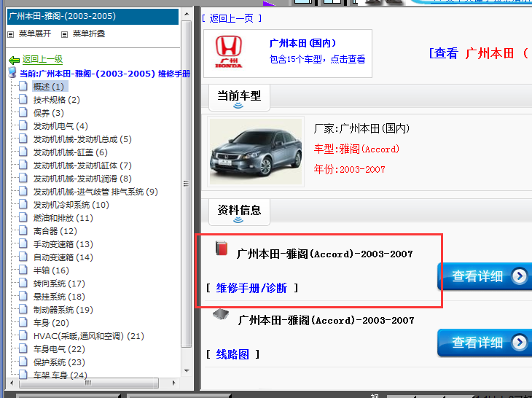Image resolution: width=532 pixels, height=398 pixels.
Task: Click tree panel scroll-down arrow
Action: pyautogui.click(x=187, y=371)
